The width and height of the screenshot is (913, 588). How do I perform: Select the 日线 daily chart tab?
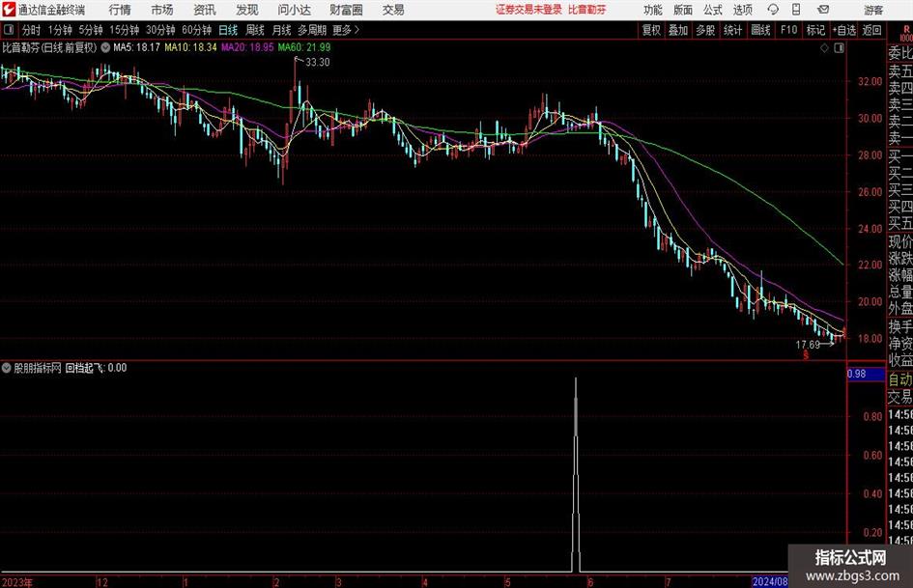228,30
